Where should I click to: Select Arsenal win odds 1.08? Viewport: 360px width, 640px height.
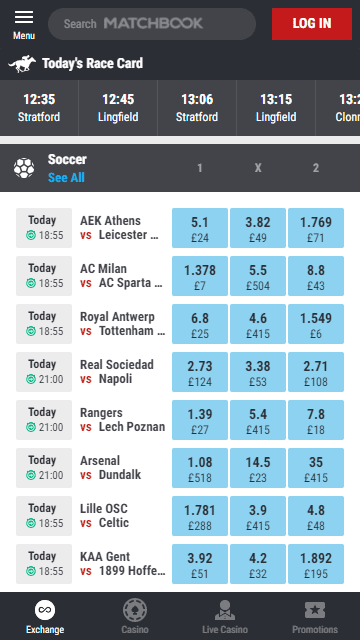(200, 468)
